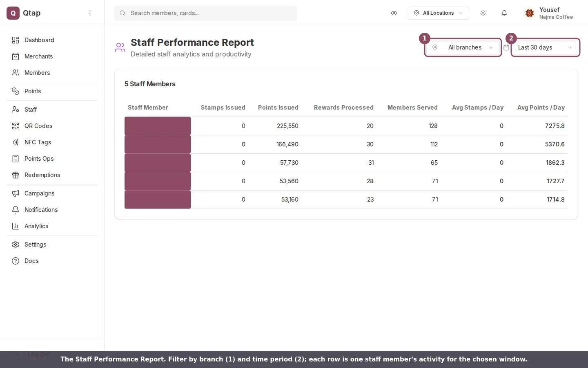Click the 31 rewards processed cell

pos(371,163)
